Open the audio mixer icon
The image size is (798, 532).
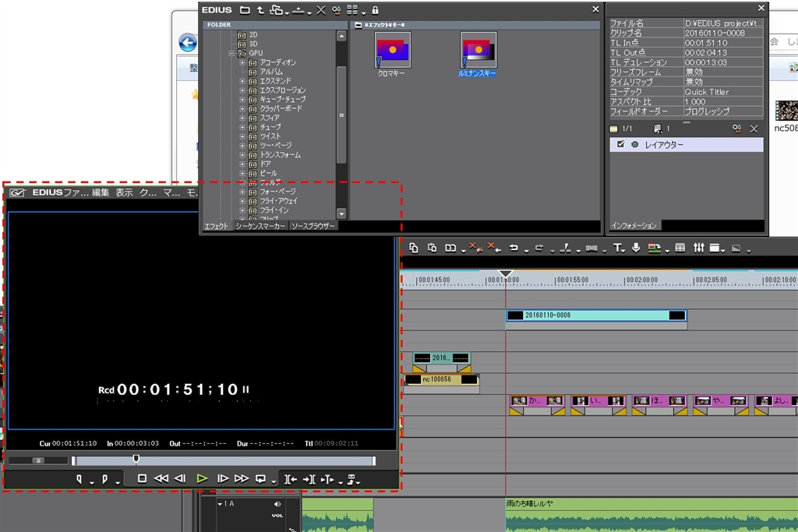point(699,248)
